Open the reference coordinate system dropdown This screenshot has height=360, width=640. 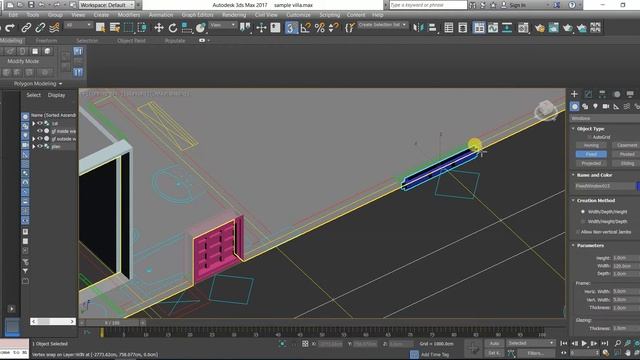point(223,25)
